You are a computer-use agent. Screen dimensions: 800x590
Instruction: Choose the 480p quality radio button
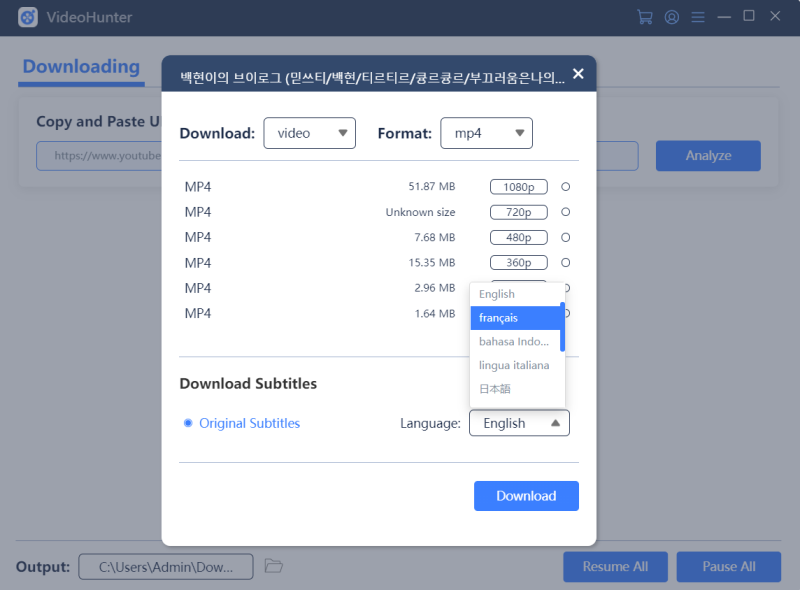coord(565,237)
